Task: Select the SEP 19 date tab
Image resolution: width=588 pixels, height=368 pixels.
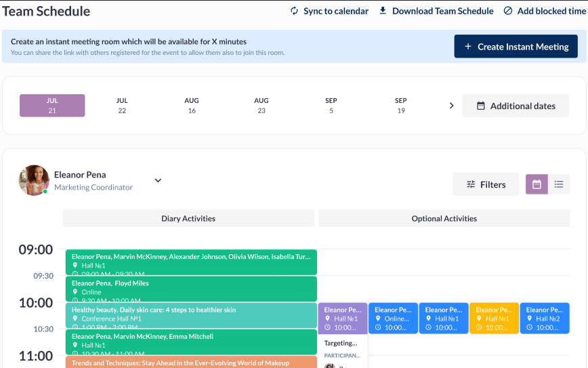Action: (x=401, y=106)
